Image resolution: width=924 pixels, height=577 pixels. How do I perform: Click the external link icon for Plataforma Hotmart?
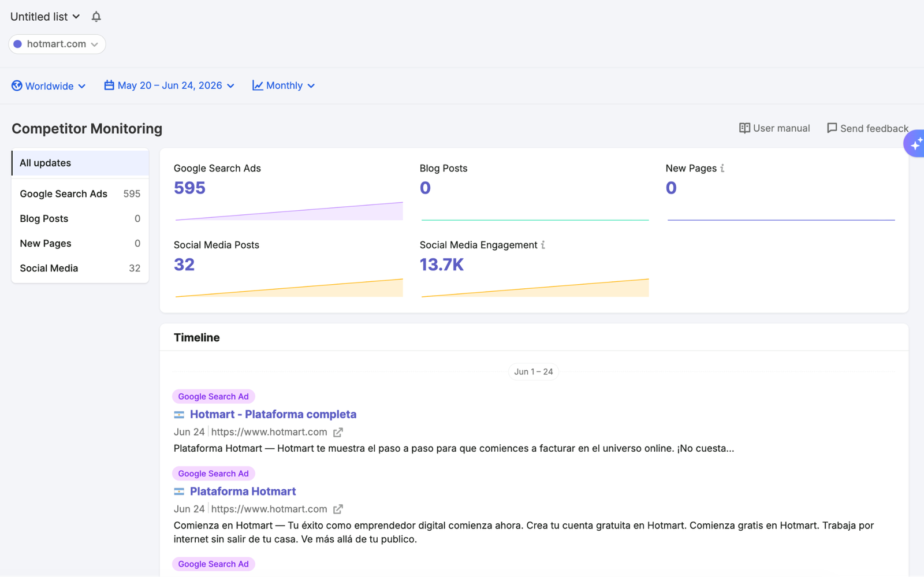click(338, 509)
